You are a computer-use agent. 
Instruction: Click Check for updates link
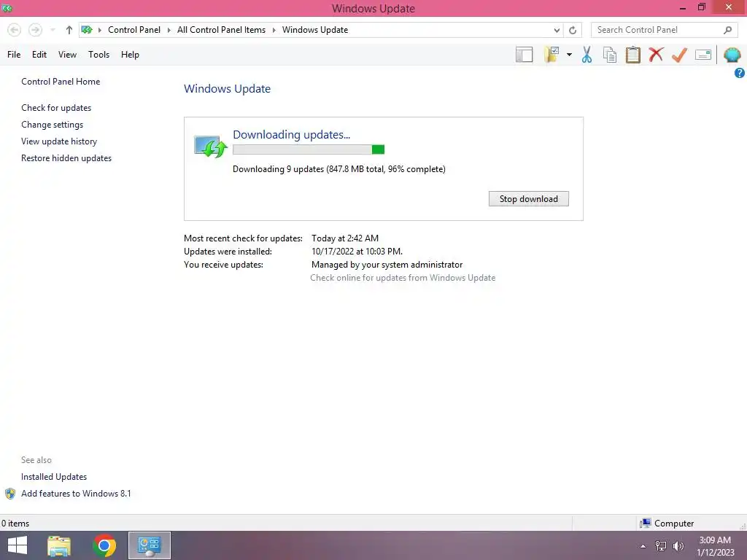pos(56,108)
